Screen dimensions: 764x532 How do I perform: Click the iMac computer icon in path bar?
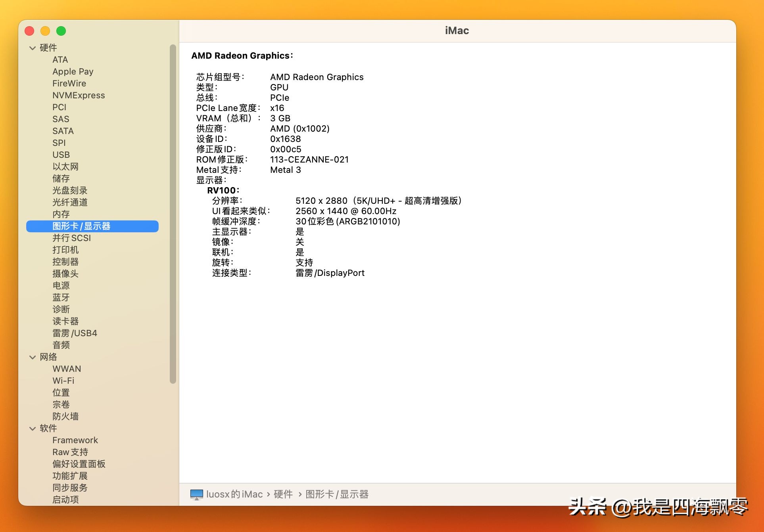tap(196, 494)
